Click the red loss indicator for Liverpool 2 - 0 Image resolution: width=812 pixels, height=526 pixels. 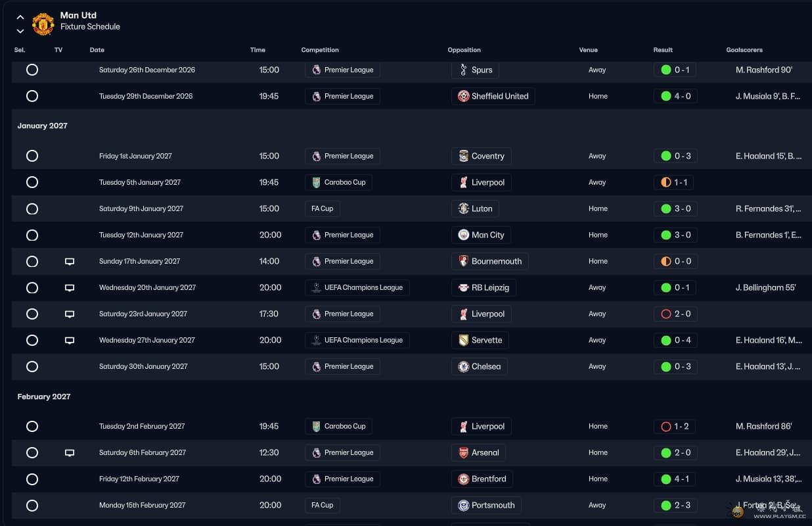click(666, 314)
